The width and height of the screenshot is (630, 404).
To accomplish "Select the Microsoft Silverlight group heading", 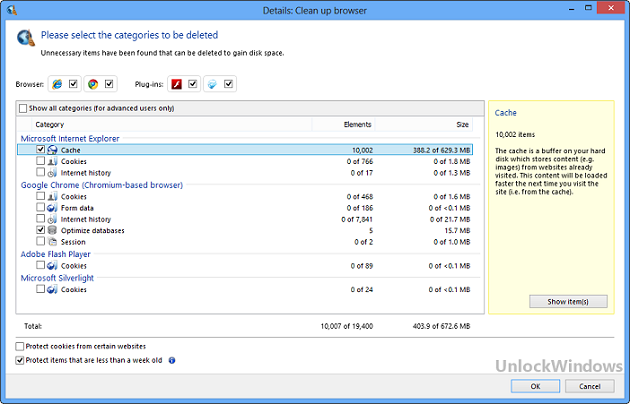I will tap(57, 278).
